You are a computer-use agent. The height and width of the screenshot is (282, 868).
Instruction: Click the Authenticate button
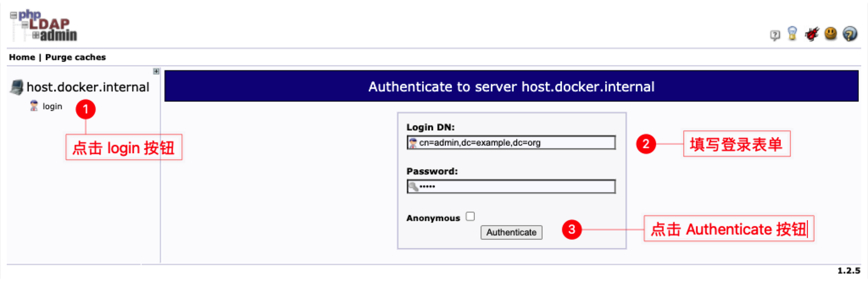(511, 232)
